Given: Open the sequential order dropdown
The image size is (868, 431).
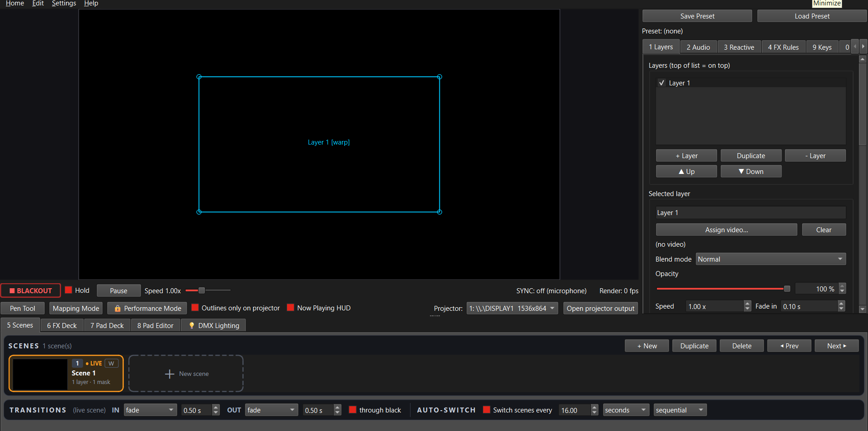Looking at the screenshot, I should pyautogui.click(x=680, y=410).
